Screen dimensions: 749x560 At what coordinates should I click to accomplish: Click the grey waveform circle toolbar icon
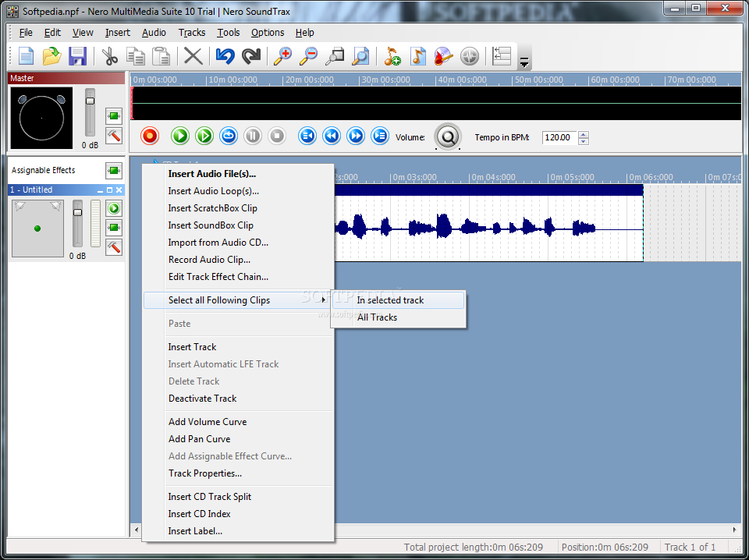(x=470, y=56)
